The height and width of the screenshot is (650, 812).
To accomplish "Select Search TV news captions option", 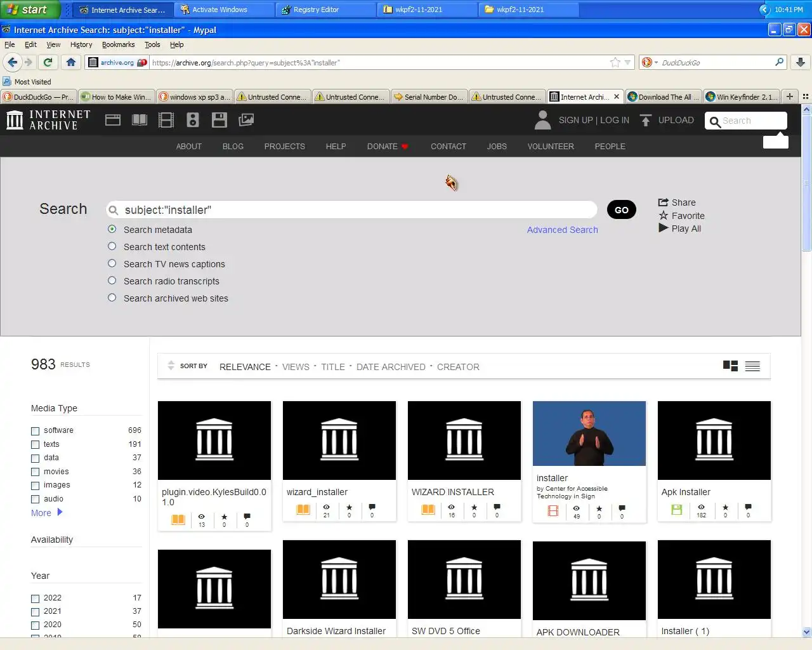I will click(x=112, y=263).
